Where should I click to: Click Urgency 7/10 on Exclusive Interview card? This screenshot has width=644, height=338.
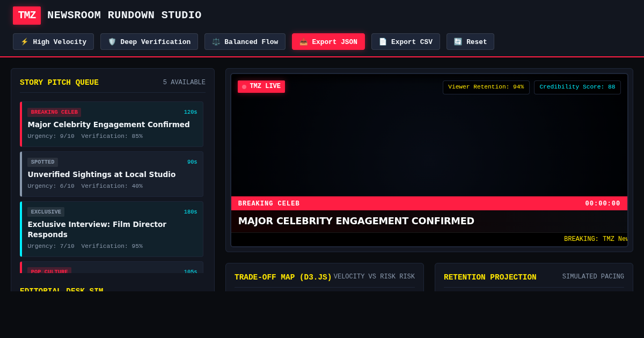pyautogui.click(x=51, y=246)
